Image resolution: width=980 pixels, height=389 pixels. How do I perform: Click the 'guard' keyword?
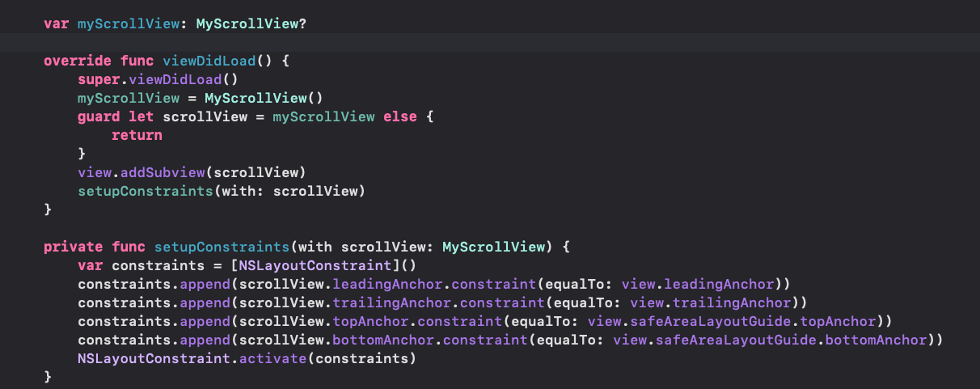(x=99, y=117)
